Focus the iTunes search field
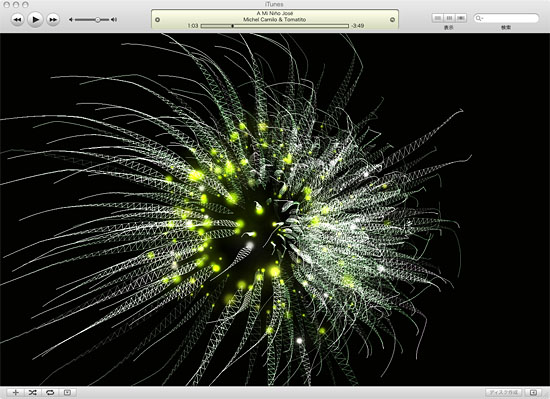Viewport: 550px width, 399px height. [x=506, y=18]
